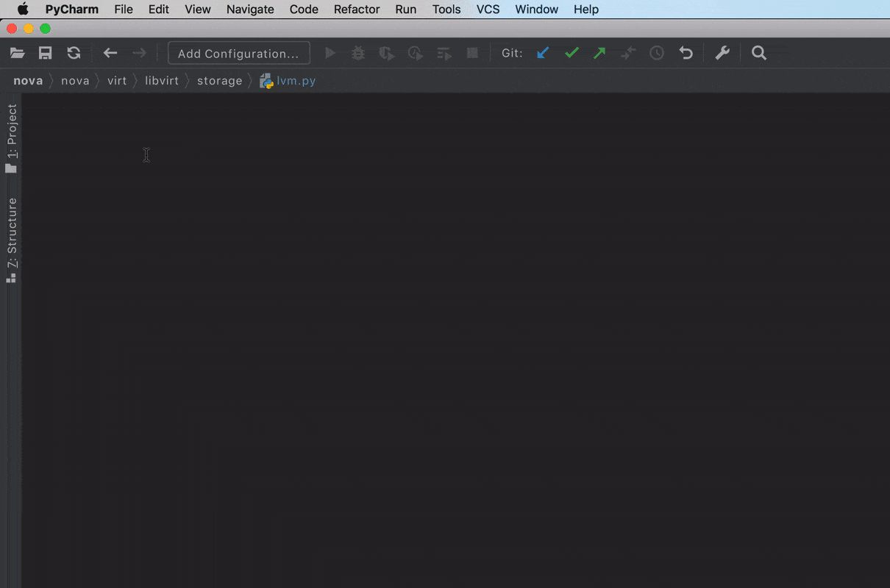The image size is (890, 588).
Task: Click the Run with Coverage icon
Action: [x=386, y=53]
